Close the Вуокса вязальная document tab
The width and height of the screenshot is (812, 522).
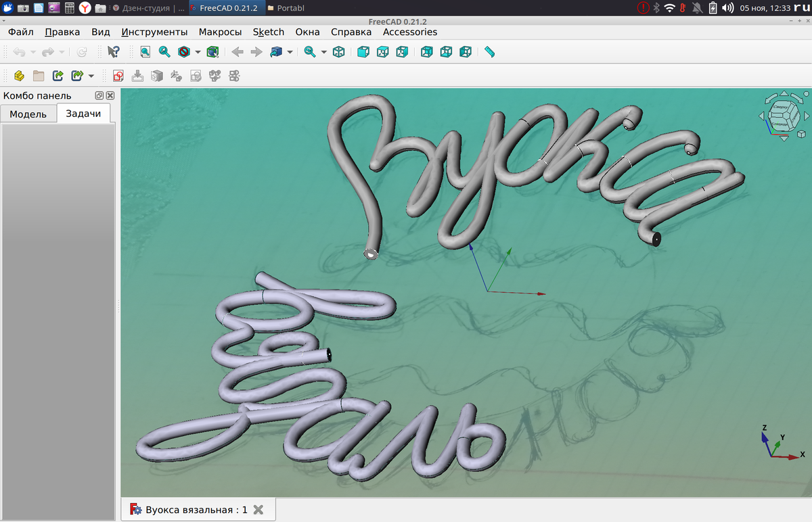point(258,510)
